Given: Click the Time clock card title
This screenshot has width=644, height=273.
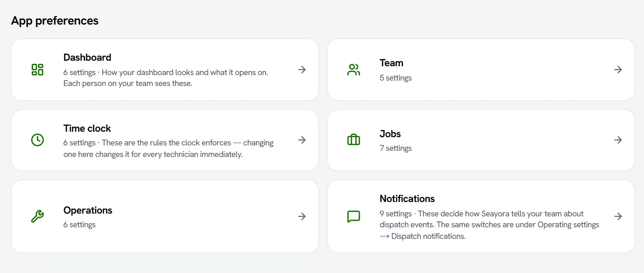Looking at the screenshot, I should 87,128.
